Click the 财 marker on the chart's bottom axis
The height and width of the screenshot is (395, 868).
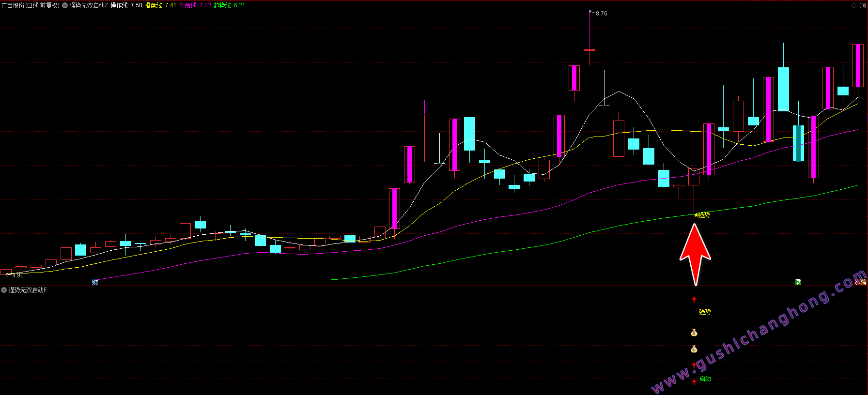[x=95, y=282]
